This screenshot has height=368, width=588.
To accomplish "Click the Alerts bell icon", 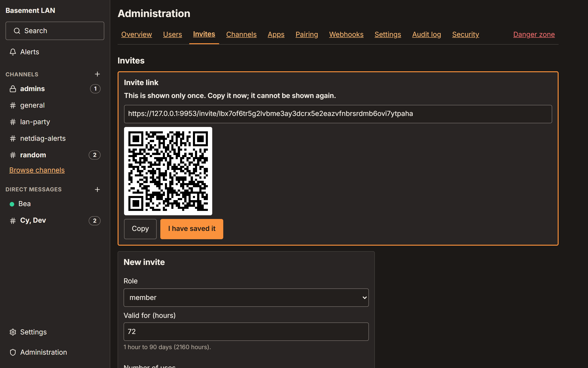I will click(13, 52).
